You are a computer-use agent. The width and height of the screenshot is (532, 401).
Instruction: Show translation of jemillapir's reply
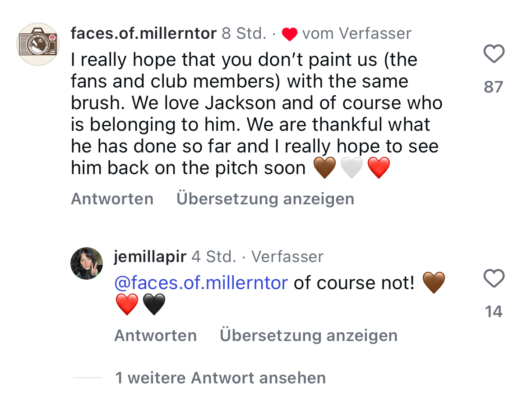pyautogui.click(x=309, y=336)
